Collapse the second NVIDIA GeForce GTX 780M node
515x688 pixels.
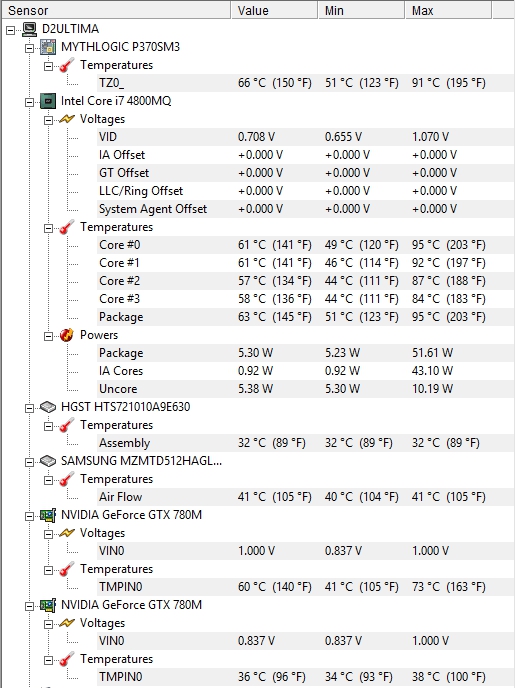[29, 606]
